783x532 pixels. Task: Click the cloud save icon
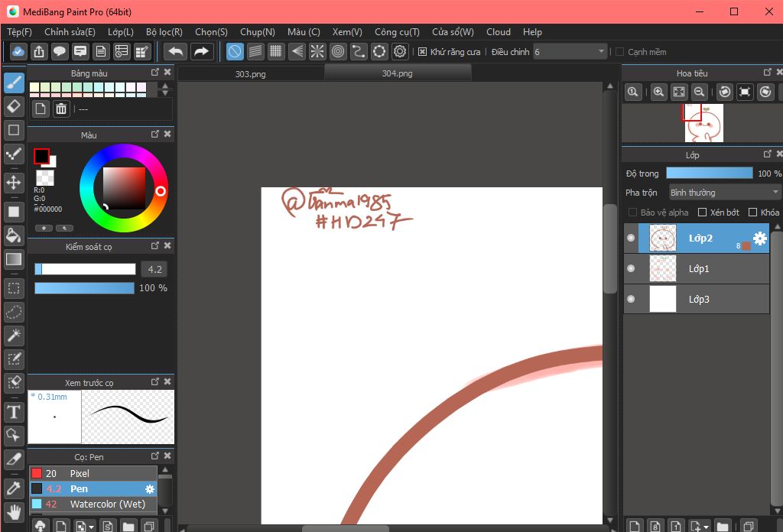tap(18, 51)
